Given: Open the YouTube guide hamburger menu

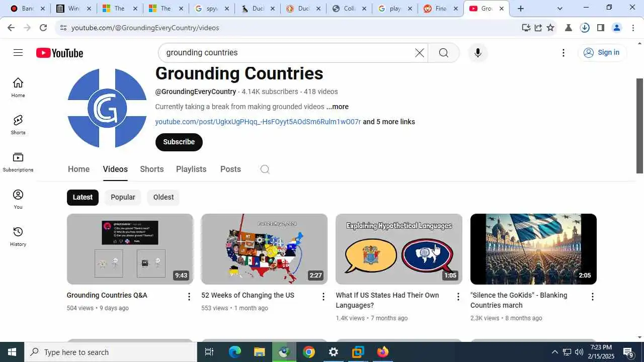Looking at the screenshot, I should click(x=18, y=53).
